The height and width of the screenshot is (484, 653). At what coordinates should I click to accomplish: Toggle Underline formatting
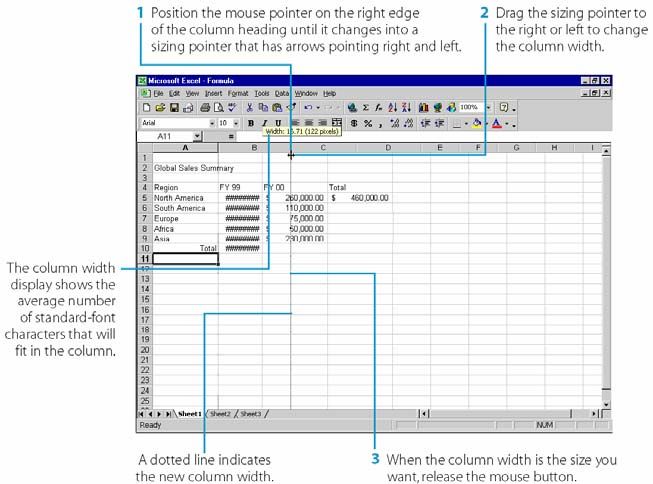(x=278, y=123)
